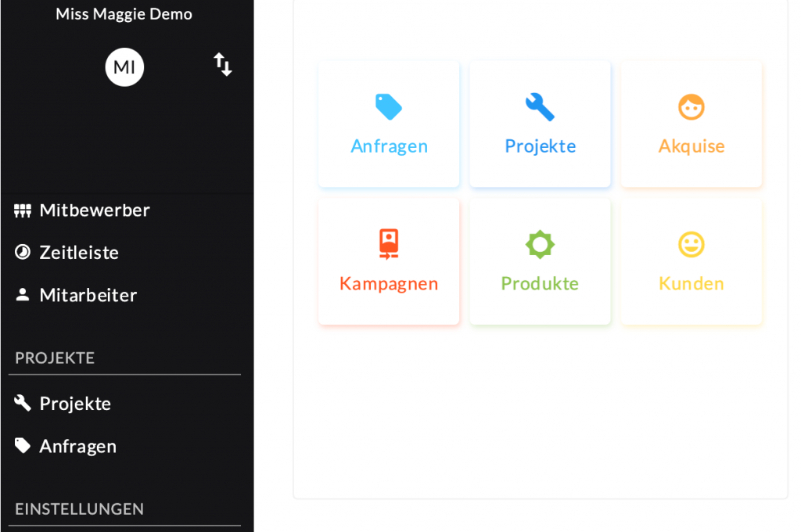
Task: Select Mitarbeiter in the sidebar
Action: pyautogui.click(x=88, y=295)
